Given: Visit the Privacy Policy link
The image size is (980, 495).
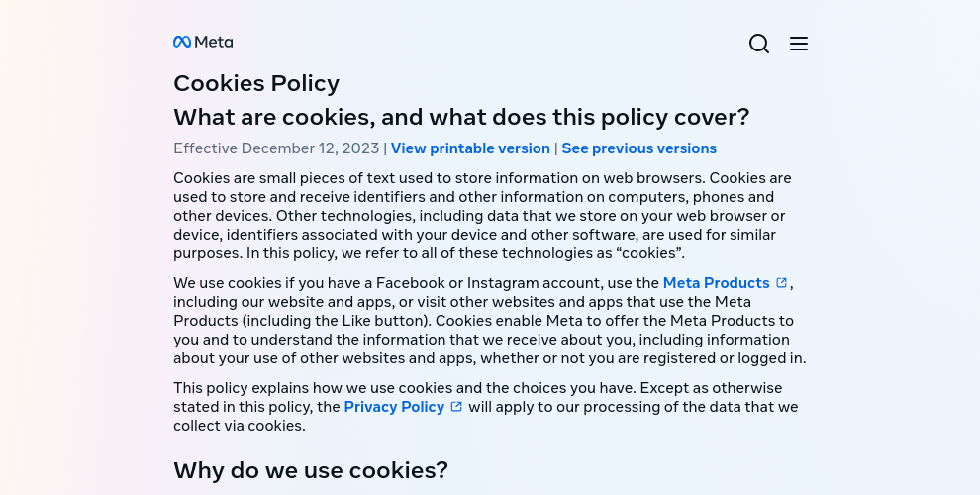Looking at the screenshot, I should pos(394,407).
